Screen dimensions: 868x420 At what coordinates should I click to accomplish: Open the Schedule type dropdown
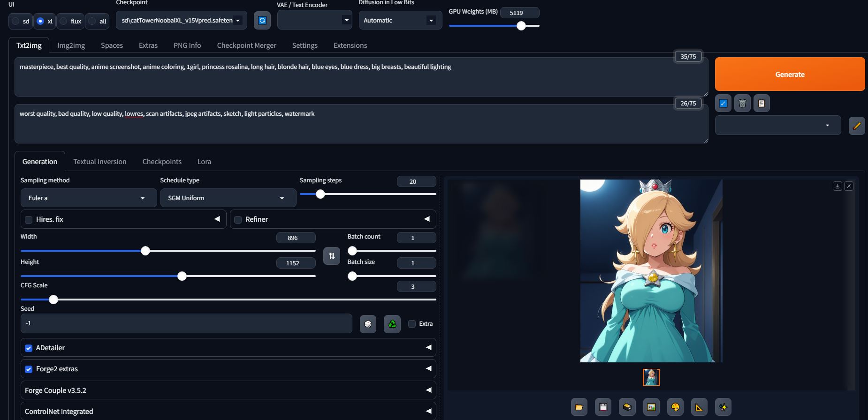click(228, 198)
